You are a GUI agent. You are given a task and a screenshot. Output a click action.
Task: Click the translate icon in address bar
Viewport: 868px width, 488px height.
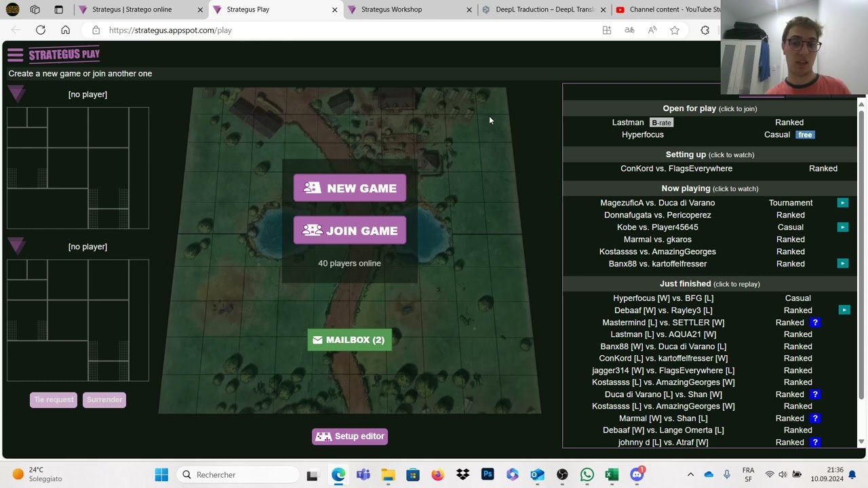click(629, 30)
